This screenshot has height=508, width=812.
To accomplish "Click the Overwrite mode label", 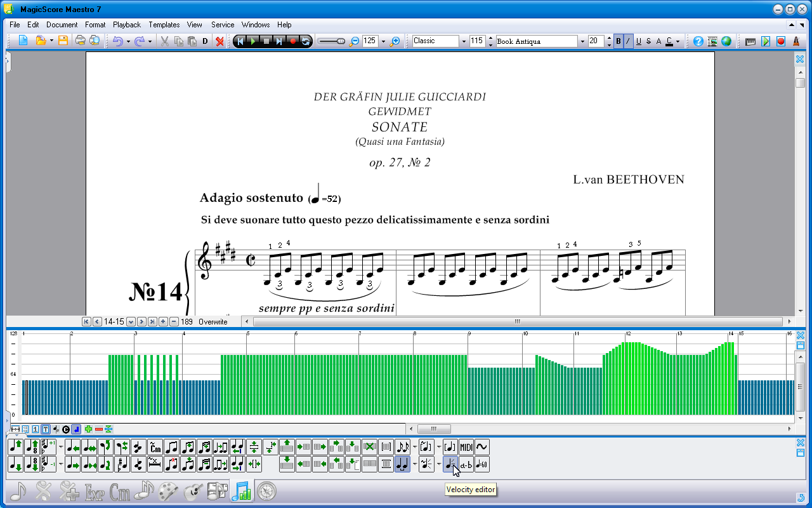I will [213, 322].
